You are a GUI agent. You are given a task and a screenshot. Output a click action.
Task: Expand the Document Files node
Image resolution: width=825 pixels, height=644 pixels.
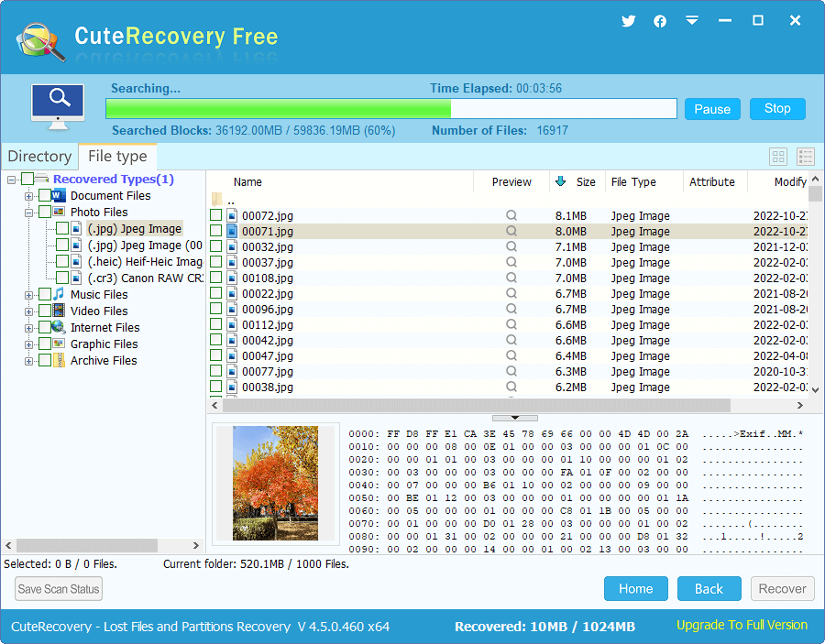coord(28,196)
